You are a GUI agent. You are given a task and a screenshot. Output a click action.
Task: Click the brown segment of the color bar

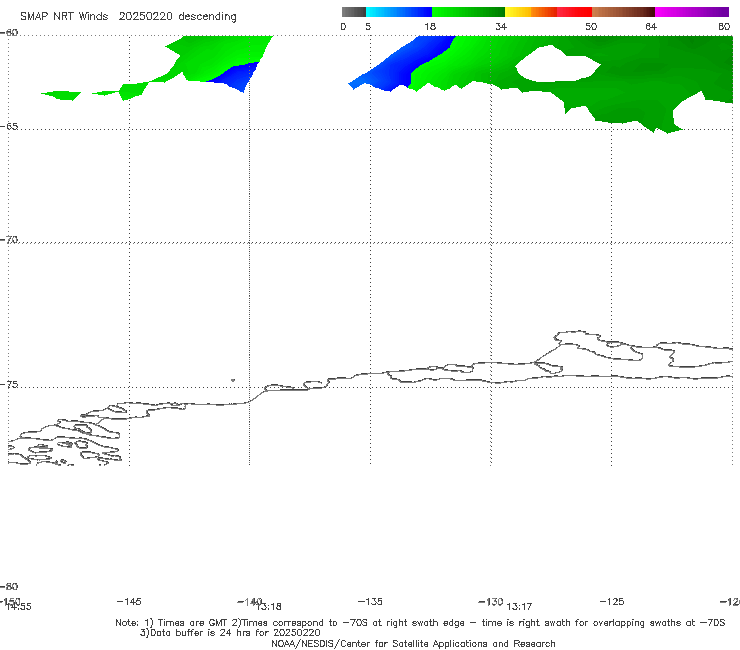tap(623, 12)
